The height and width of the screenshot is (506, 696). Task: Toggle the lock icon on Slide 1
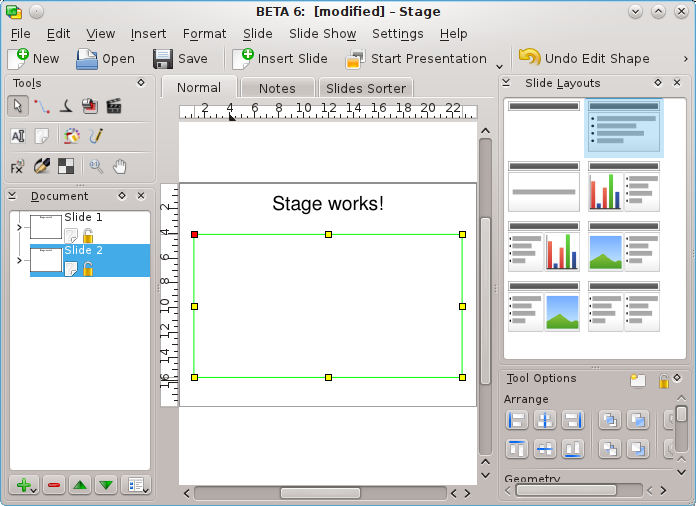point(88,236)
